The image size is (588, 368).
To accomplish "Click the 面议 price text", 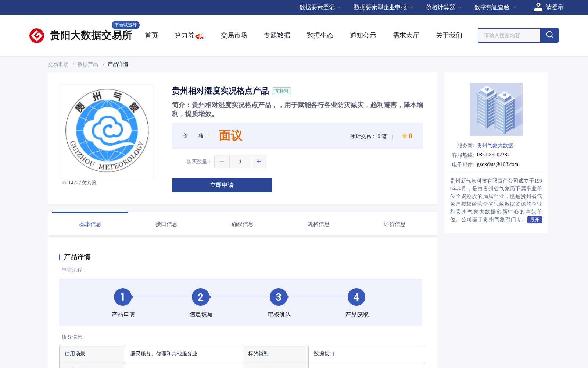I will pos(230,136).
